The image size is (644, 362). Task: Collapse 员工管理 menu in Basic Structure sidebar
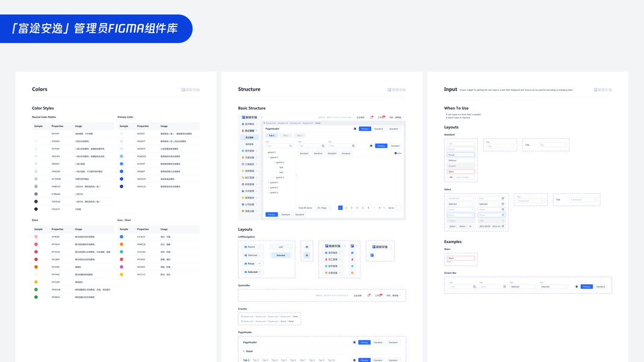[x=250, y=130]
